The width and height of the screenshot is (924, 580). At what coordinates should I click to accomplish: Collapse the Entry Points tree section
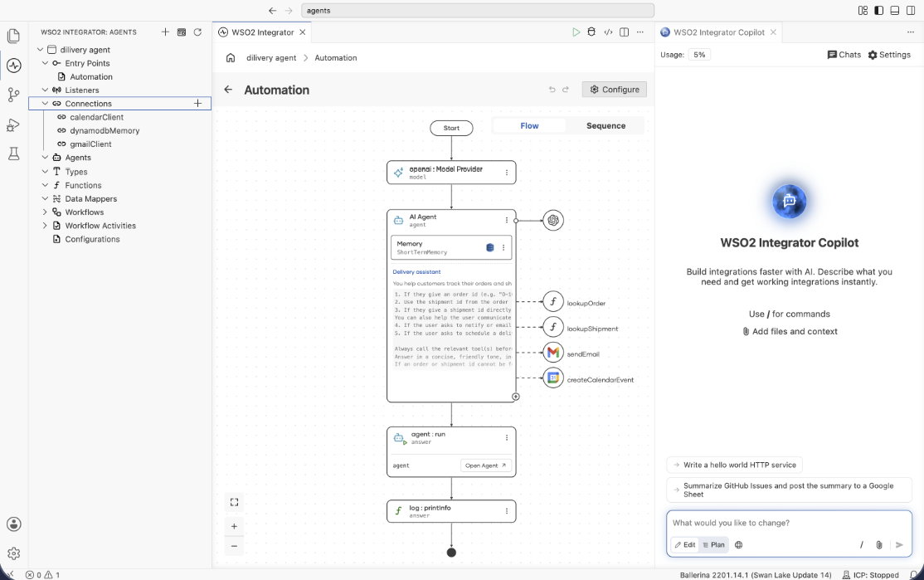(x=45, y=63)
